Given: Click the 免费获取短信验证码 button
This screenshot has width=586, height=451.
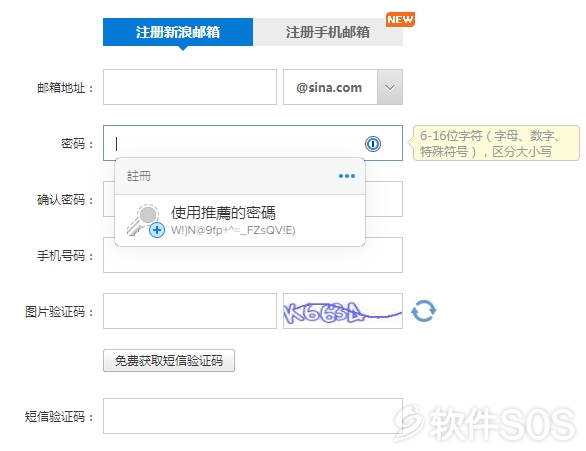Looking at the screenshot, I should click(x=169, y=361).
